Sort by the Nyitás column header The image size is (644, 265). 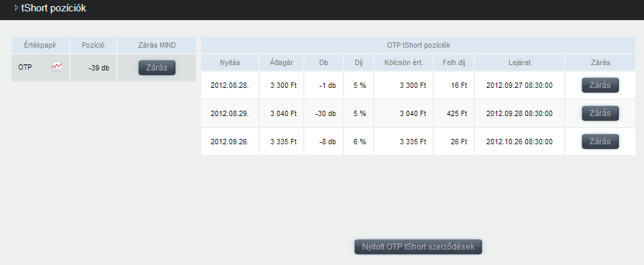pos(230,62)
